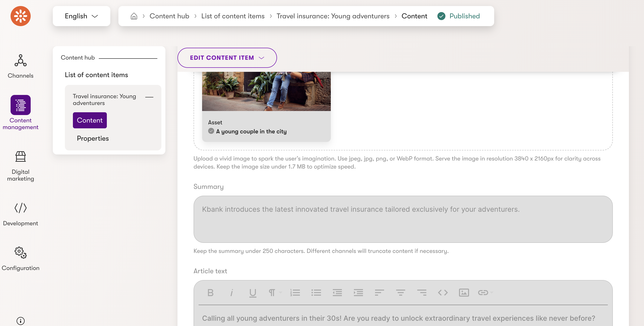This screenshot has width=644, height=326.
Task: Collapse Travel insurance: Young adventurers tree item
Action: click(x=149, y=97)
